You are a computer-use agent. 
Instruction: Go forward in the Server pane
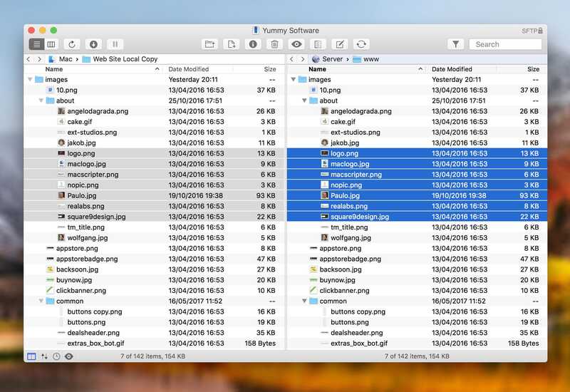coord(302,59)
